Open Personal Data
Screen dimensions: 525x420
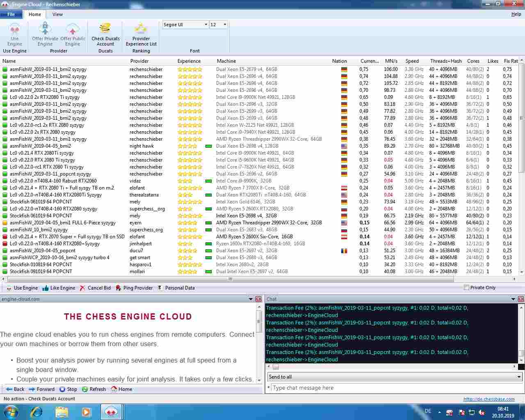pyautogui.click(x=176, y=288)
